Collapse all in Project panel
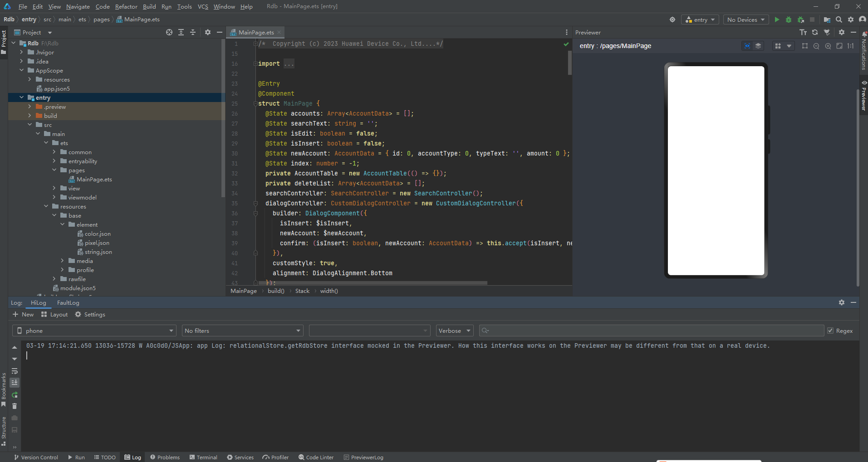Image resolution: width=868 pixels, height=462 pixels. tap(193, 32)
